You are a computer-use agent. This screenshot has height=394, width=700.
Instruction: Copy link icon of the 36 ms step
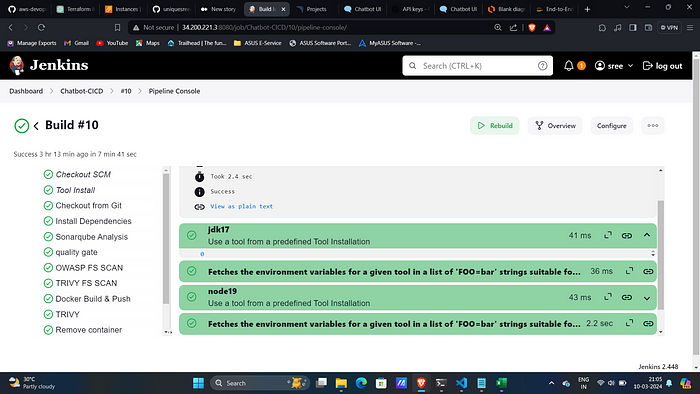(x=648, y=271)
